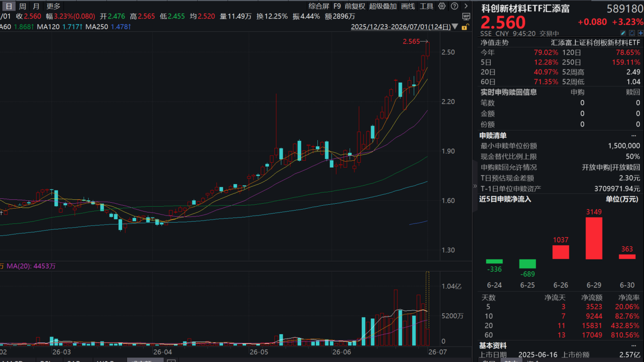
Task: Click the pencil note icon
Action: 623,33
